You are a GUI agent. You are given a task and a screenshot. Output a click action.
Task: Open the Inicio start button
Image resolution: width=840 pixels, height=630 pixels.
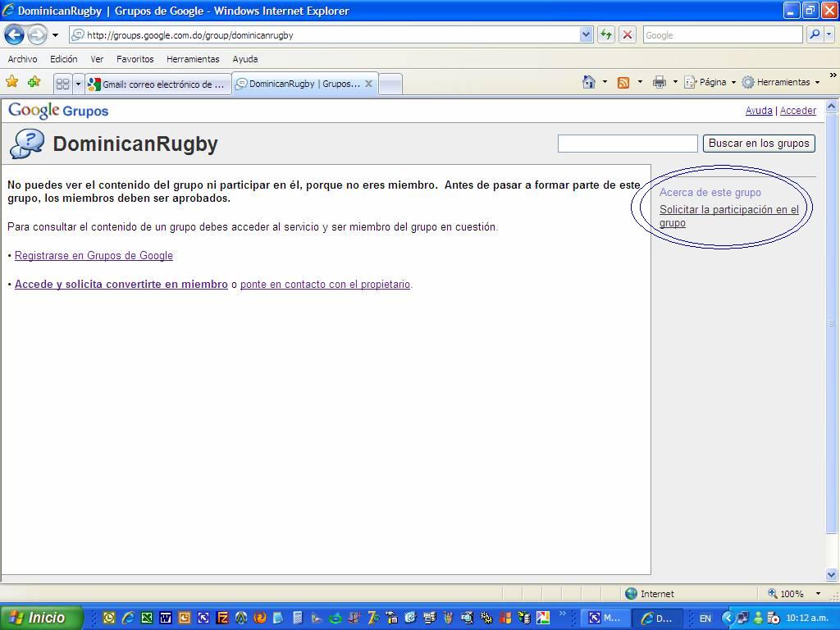pos(41,618)
